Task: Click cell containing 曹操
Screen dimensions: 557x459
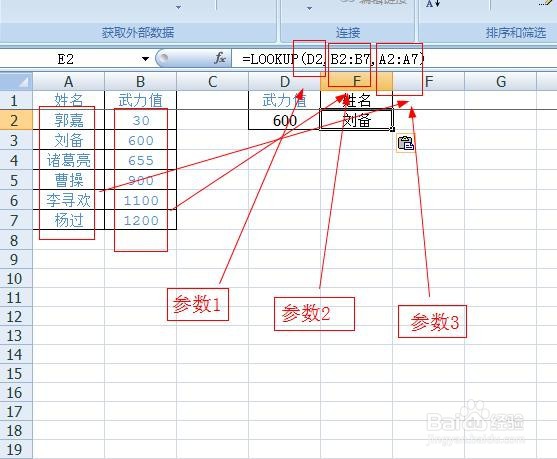Action: (x=69, y=180)
